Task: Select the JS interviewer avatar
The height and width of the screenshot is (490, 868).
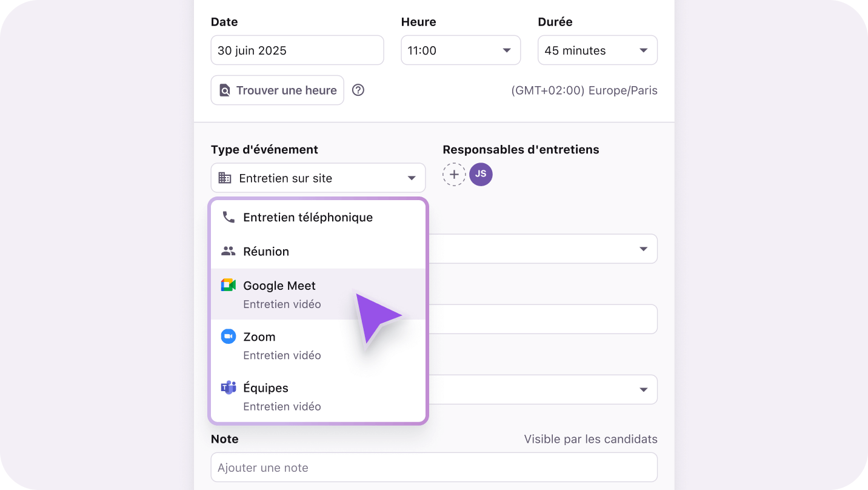Action: (x=481, y=174)
